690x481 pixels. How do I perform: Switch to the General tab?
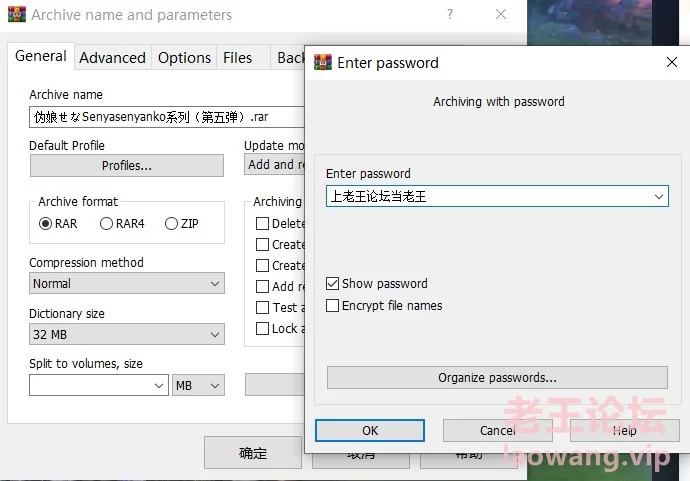(40, 56)
